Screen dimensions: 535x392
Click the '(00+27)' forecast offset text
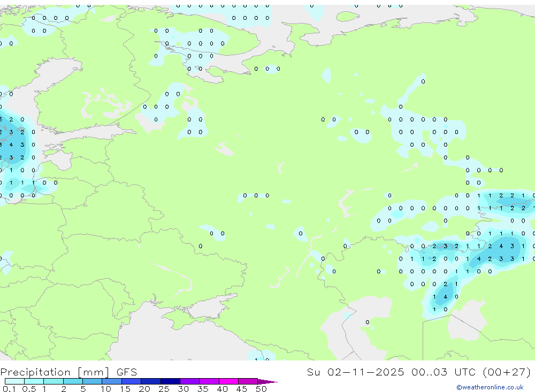click(x=507, y=372)
